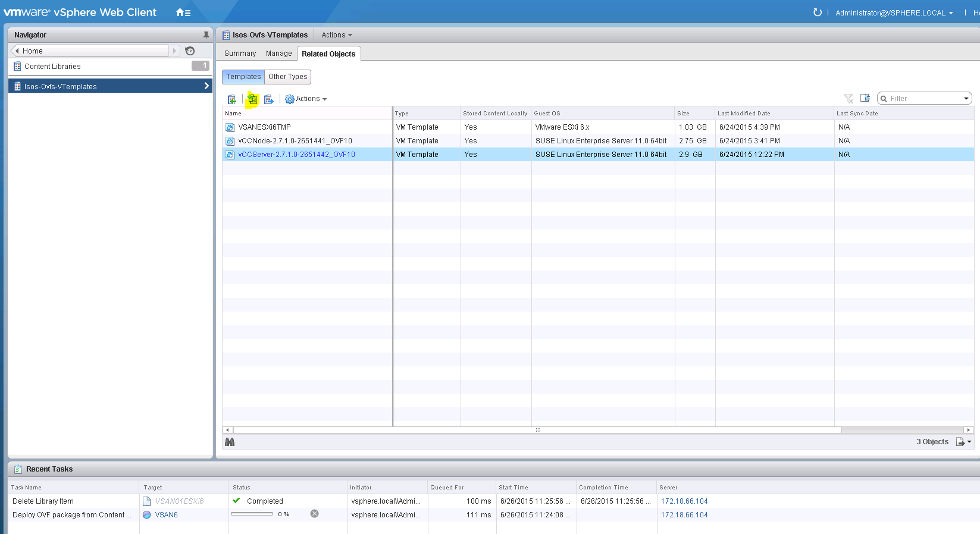Click the Delete Library Item task name
The image size is (980, 534).
coord(43,501)
